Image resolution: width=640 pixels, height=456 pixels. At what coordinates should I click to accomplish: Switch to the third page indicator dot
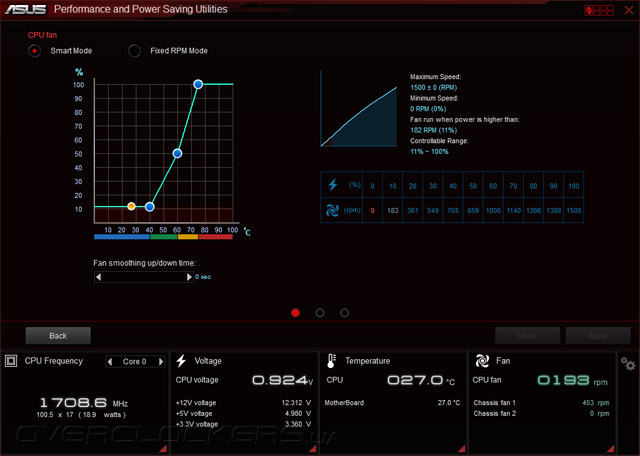tap(344, 313)
